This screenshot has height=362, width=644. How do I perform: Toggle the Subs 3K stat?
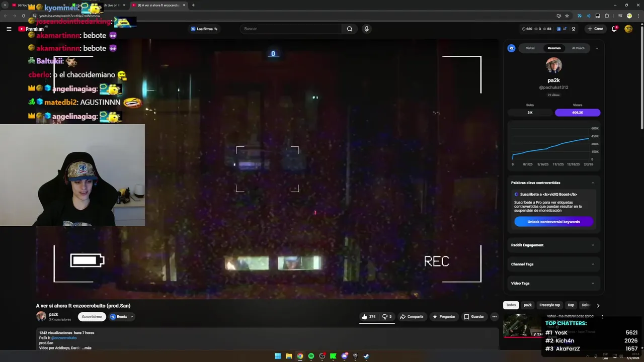pyautogui.click(x=530, y=113)
